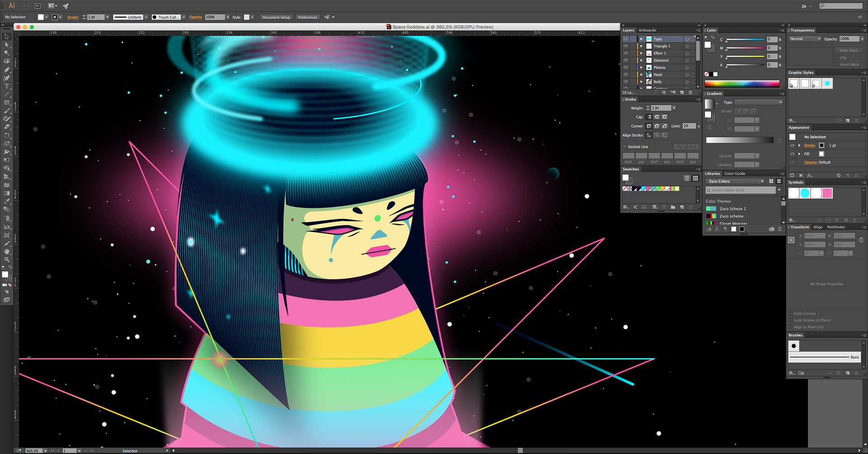Image resolution: width=868 pixels, height=454 pixels.
Task: Select the Eraser tool
Action: click(x=7, y=127)
